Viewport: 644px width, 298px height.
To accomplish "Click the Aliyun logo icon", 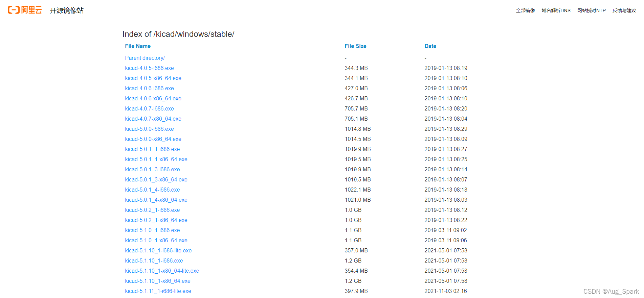I will [x=25, y=10].
